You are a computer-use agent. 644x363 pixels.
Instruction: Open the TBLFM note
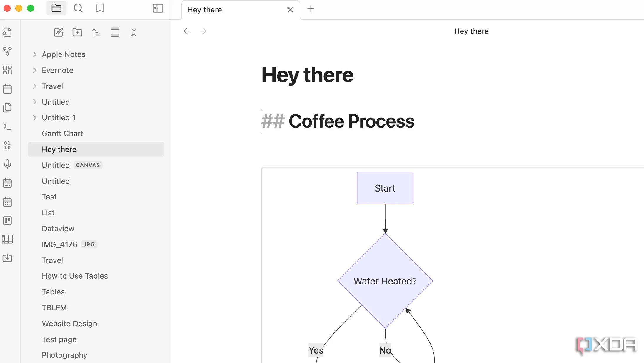coord(96,308)
